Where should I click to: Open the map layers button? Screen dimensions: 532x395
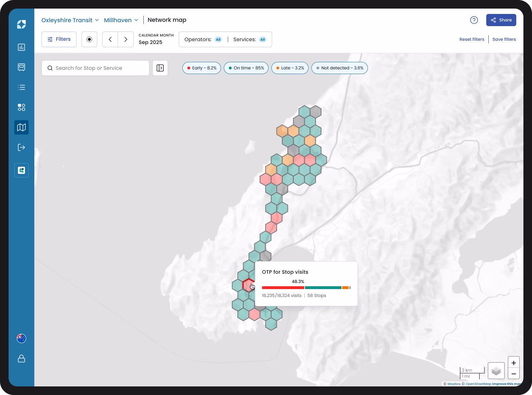496,371
